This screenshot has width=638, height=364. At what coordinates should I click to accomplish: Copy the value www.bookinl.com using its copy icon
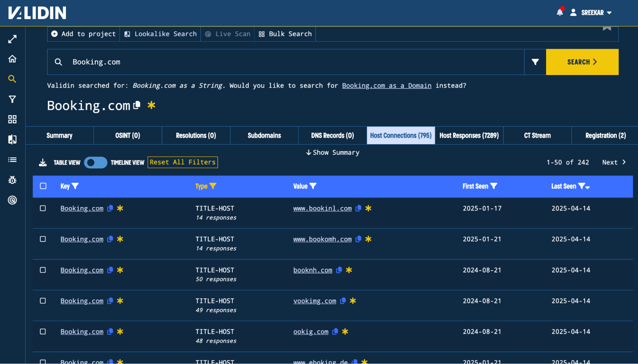click(358, 208)
